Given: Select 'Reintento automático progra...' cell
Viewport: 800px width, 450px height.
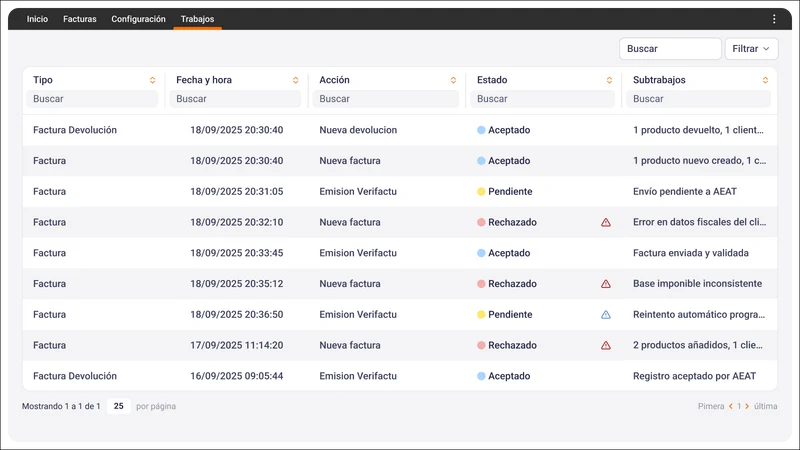Looking at the screenshot, I should [x=699, y=315].
